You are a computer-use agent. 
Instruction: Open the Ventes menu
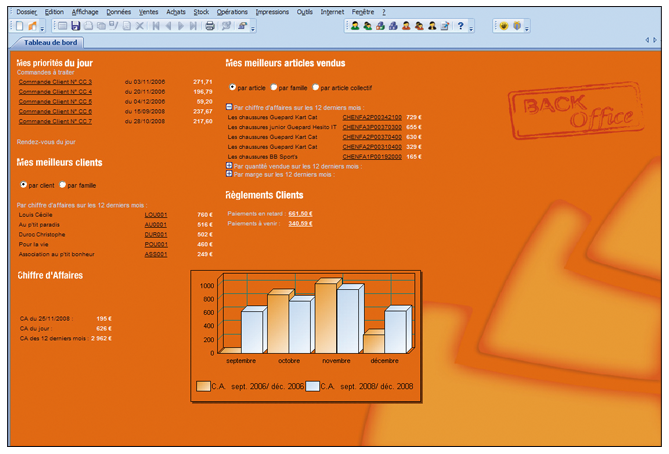coord(148,11)
